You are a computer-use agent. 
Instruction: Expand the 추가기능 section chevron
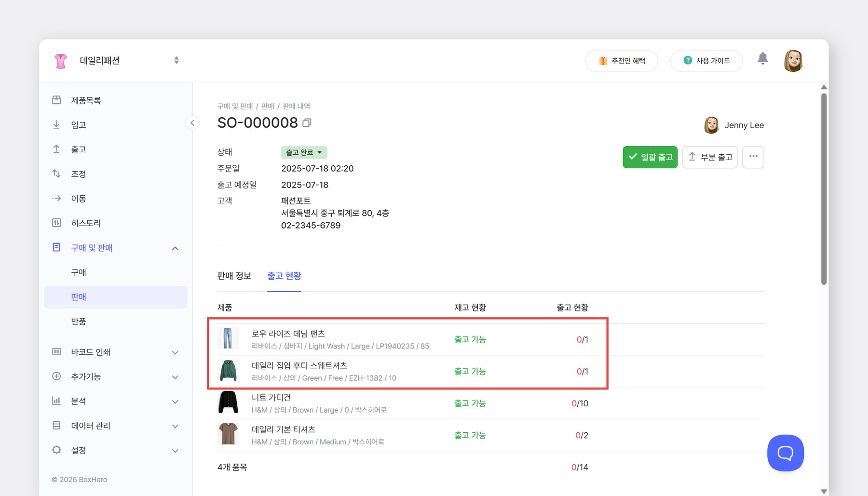[175, 377]
